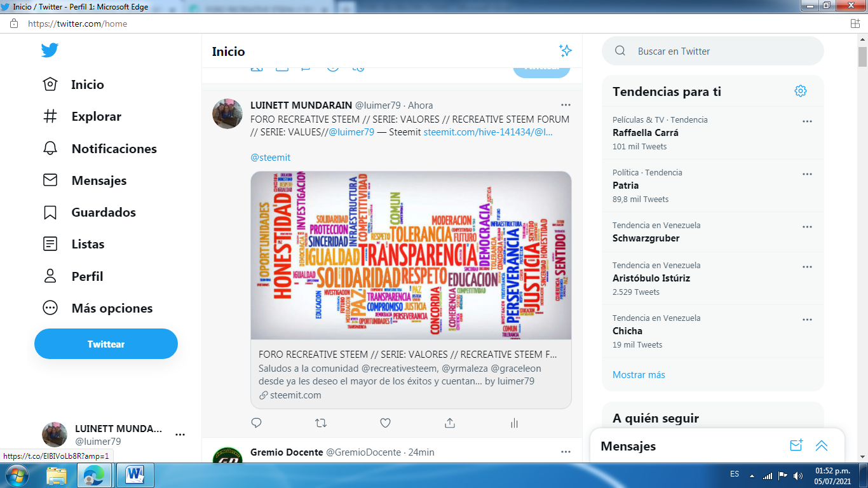Open the steemit.com/hive-141434 link
The width and height of the screenshot is (868, 488).
[488, 132]
